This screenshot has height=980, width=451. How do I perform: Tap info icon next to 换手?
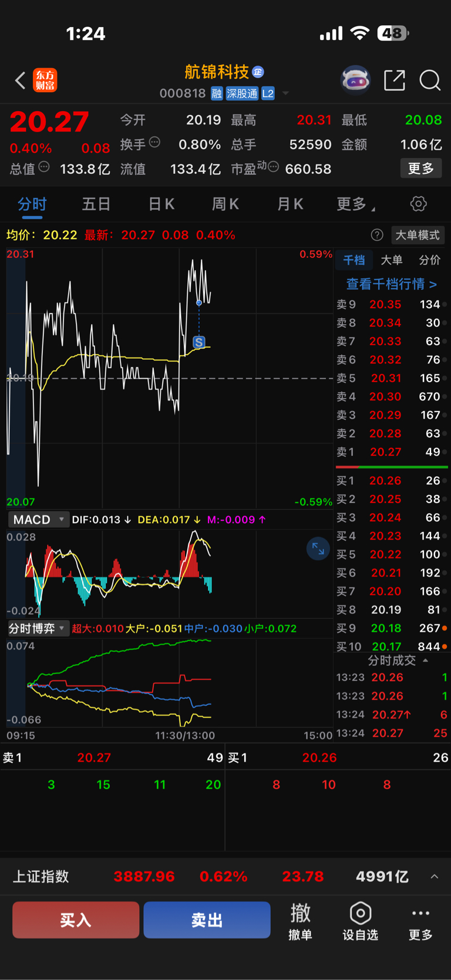tap(154, 142)
